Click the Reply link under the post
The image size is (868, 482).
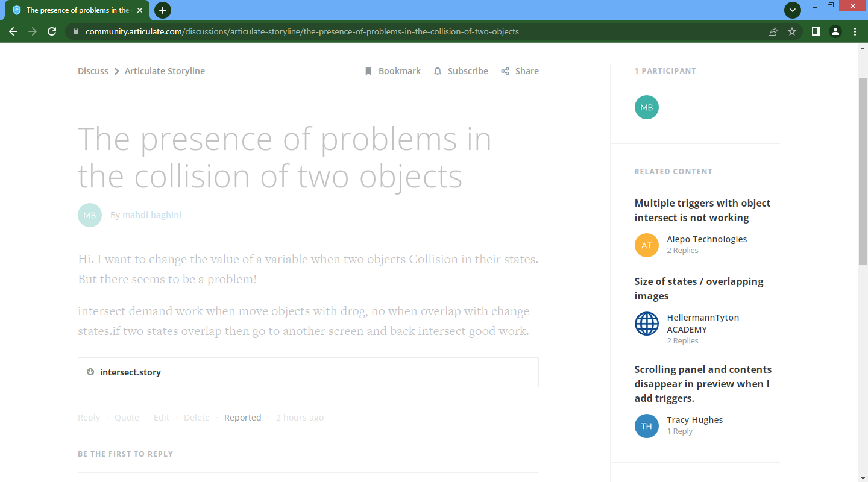click(x=89, y=418)
